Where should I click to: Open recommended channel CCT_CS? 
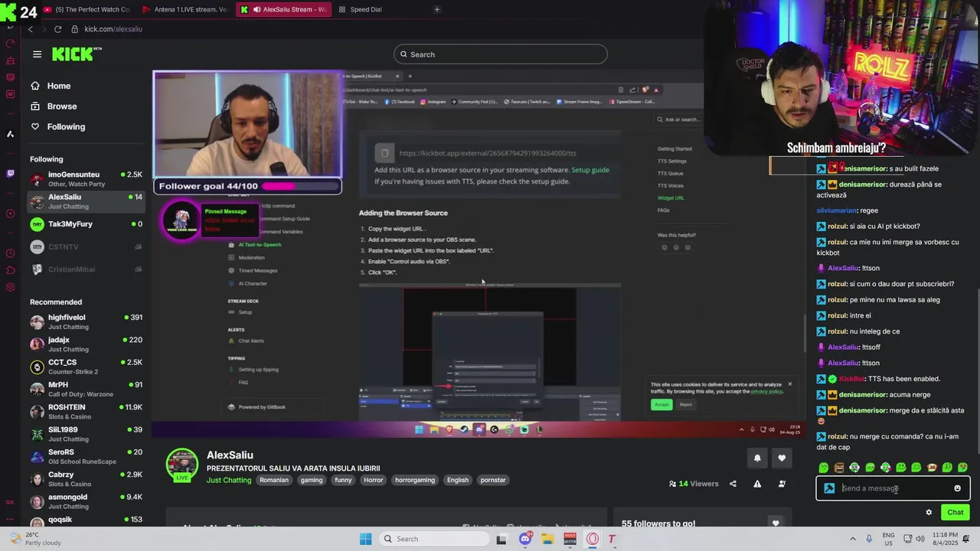click(x=86, y=367)
